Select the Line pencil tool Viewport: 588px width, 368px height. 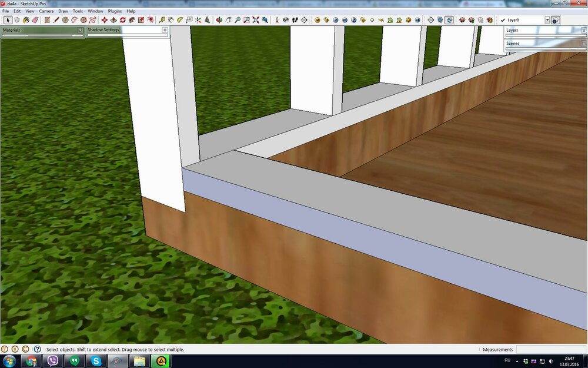(x=56, y=20)
